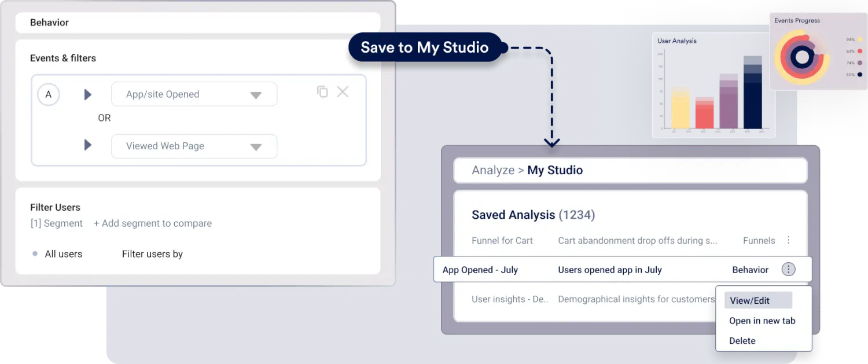Screen dimensions: 868x364
Task: Choose Delete from the context menu
Action: (742, 341)
